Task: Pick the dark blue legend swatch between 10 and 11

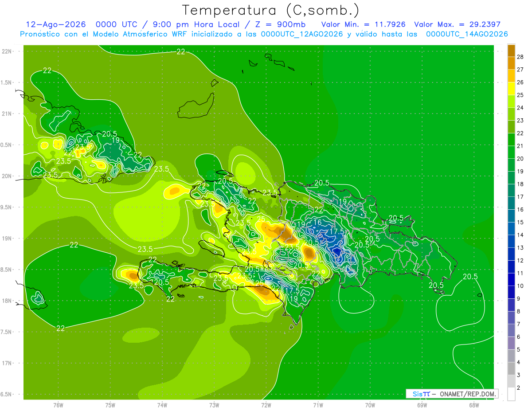Action: coord(511,280)
